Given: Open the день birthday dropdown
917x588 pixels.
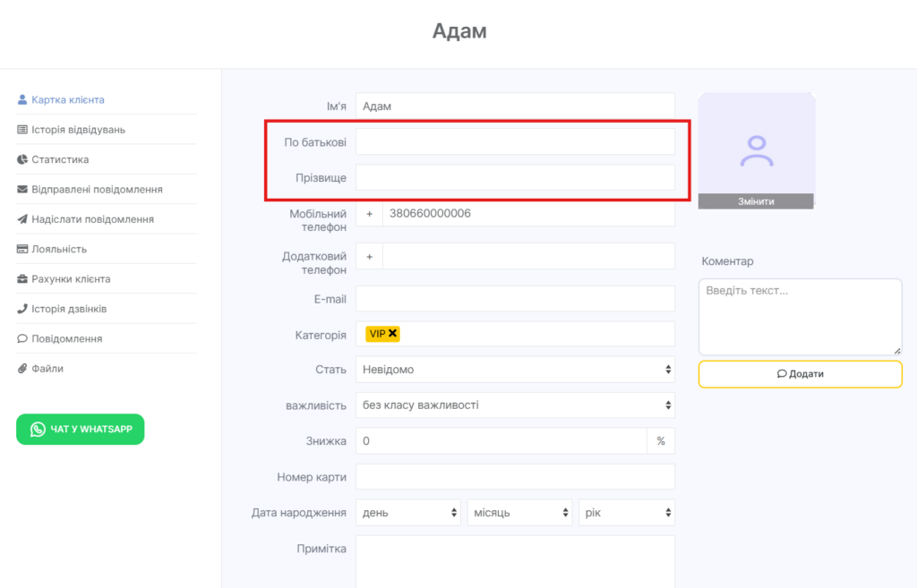Looking at the screenshot, I should click(x=408, y=513).
